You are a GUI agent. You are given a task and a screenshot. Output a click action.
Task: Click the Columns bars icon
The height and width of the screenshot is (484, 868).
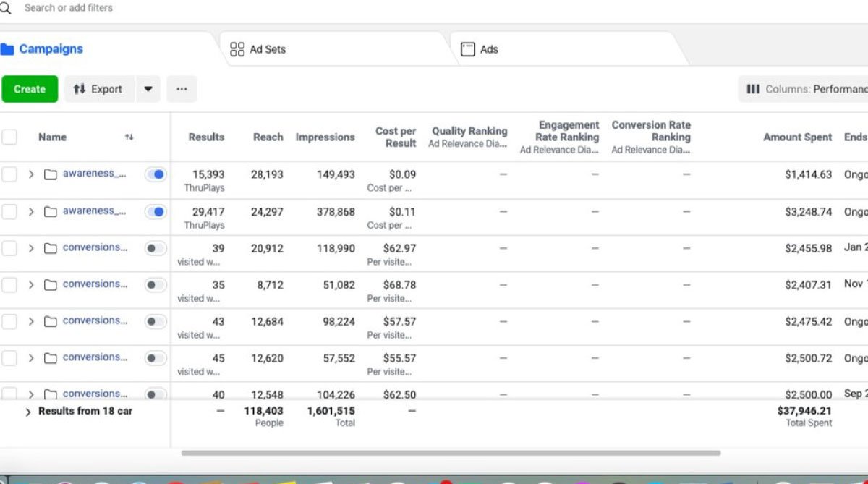753,89
